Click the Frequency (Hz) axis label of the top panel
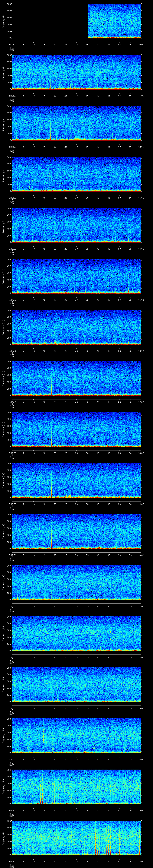This screenshot has width=153, height=868. [x=3, y=21]
